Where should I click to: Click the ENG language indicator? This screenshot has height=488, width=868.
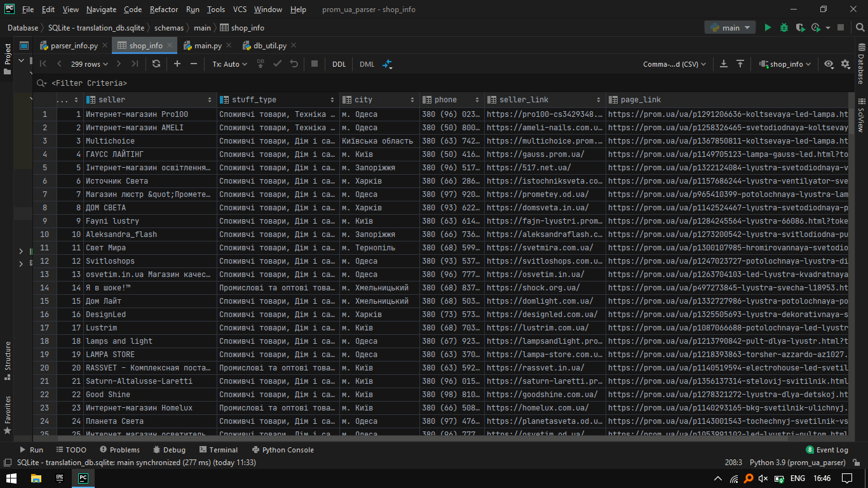[x=798, y=478]
